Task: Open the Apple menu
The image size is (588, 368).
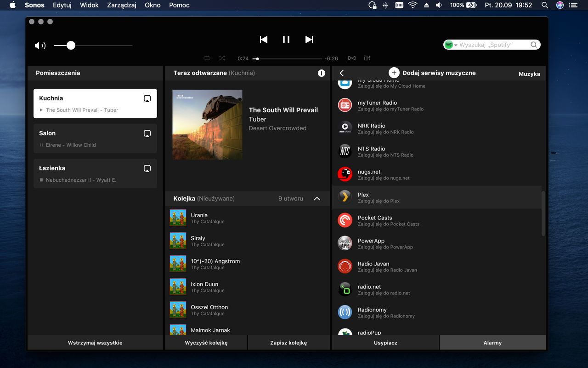Action: pos(12,5)
